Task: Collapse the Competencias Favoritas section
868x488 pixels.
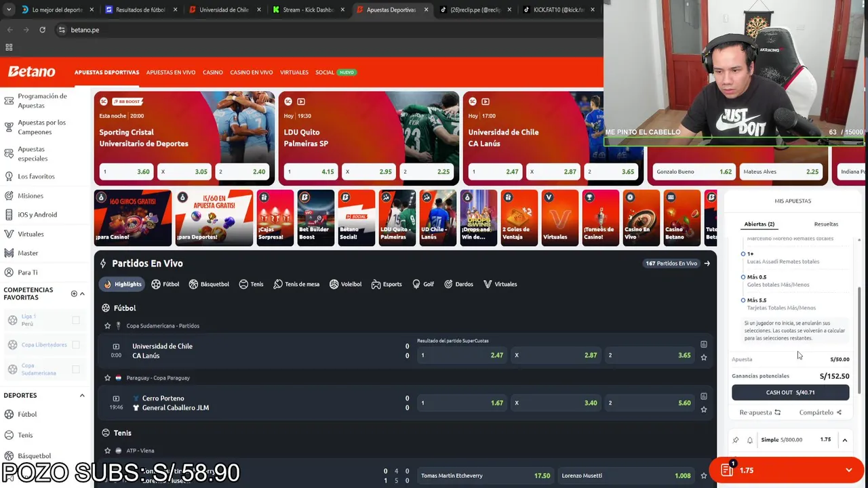Action: click(82, 293)
